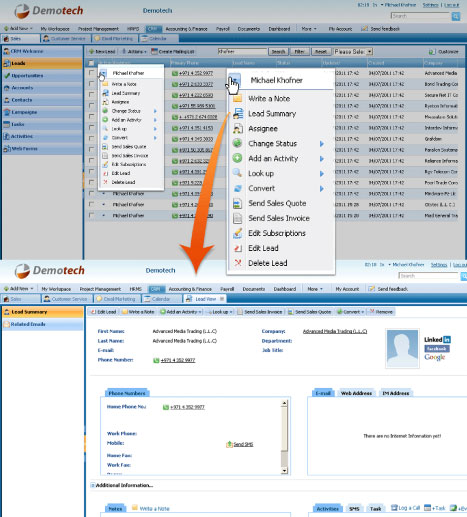Screen dimensions: 467x517
Task: Open Look up dropdown in lead view toolbar
Action: tap(220, 312)
